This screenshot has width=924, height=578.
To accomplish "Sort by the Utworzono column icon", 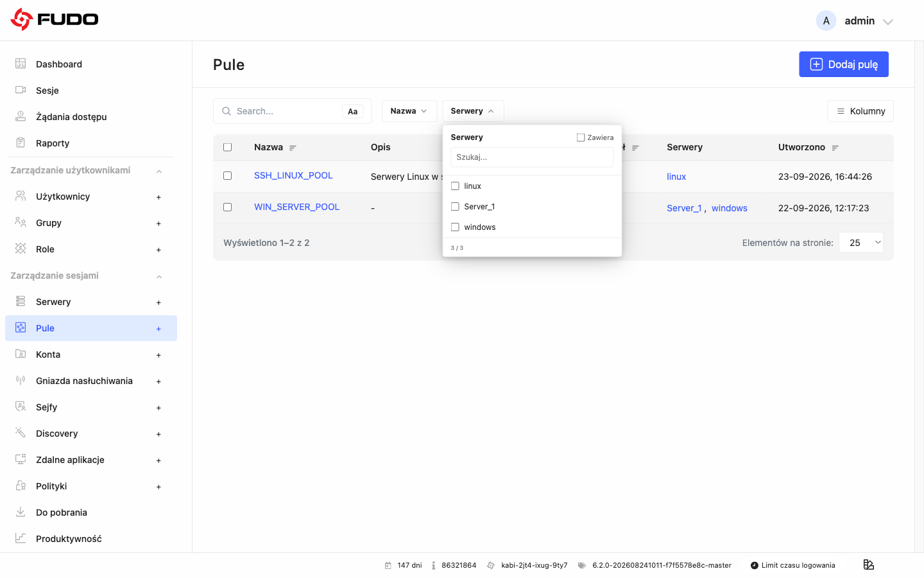I will point(835,148).
